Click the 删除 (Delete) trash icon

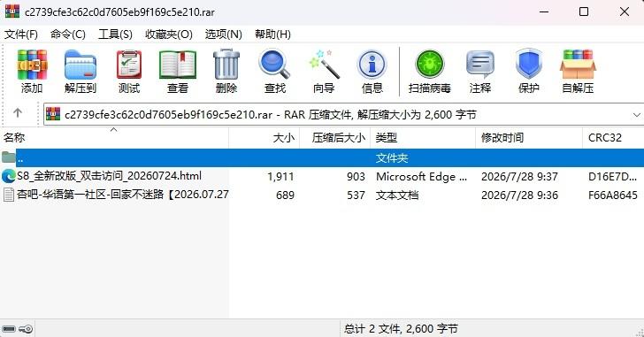tap(226, 65)
